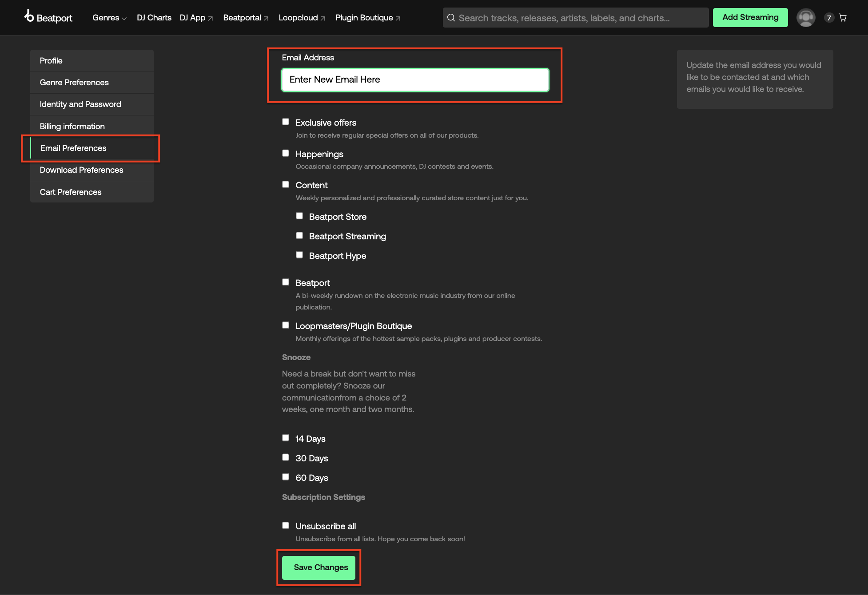Viewport: 868px width, 595px height.
Task: Check the Happenings checkbox
Action: pyautogui.click(x=286, y=153)
